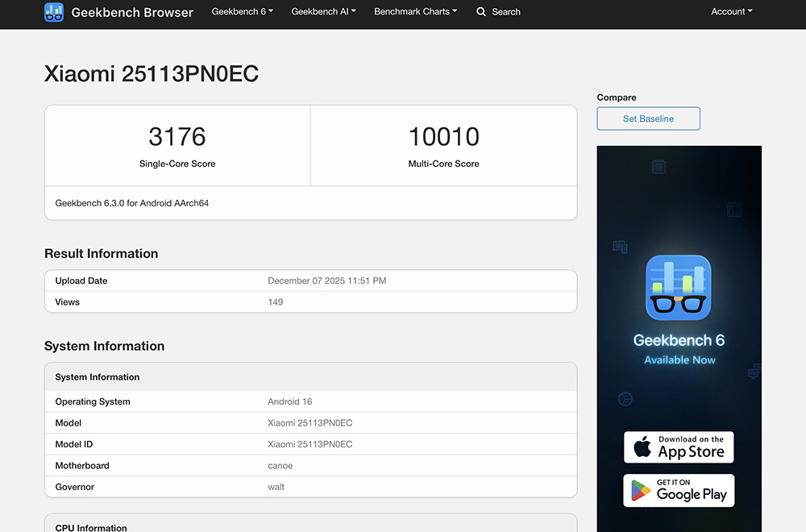The width and height of the screenshot is (806, 532).
Task: Click the Google Play triangle logo
Action: coord(641,490)
